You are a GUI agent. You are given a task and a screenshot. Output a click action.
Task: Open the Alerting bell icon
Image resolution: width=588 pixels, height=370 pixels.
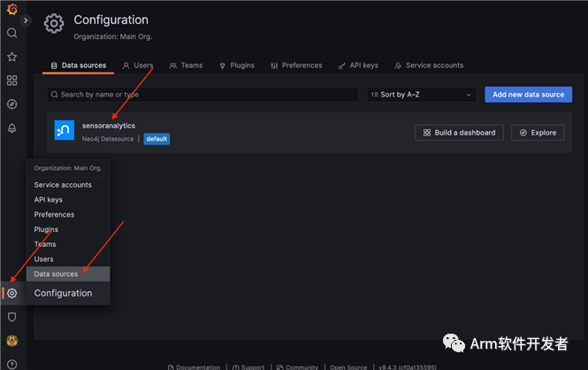(12, 128)
